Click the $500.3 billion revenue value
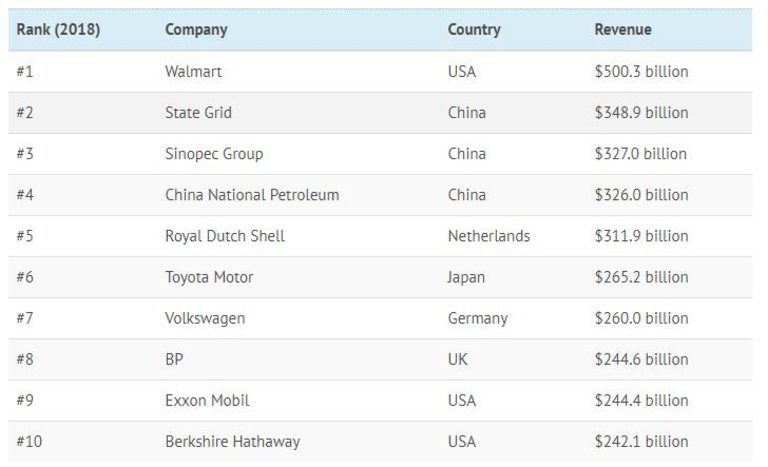 point(641,72)
